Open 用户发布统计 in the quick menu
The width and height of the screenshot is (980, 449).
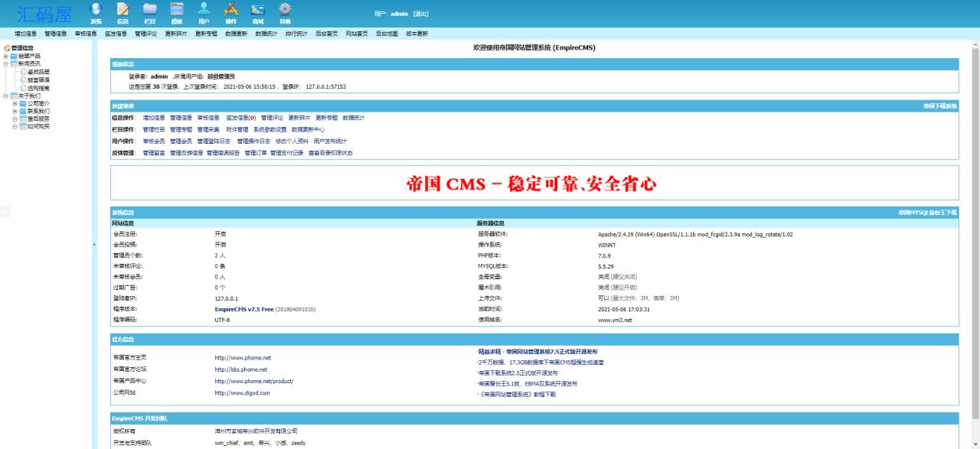330,141
